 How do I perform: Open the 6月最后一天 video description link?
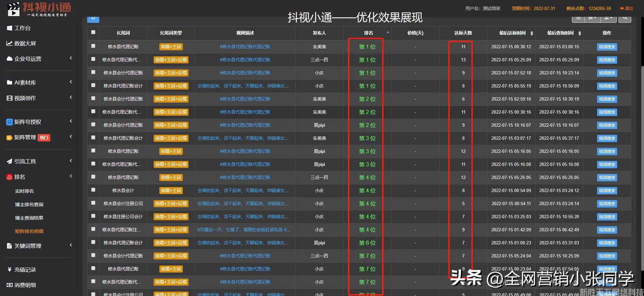point(244,230)
